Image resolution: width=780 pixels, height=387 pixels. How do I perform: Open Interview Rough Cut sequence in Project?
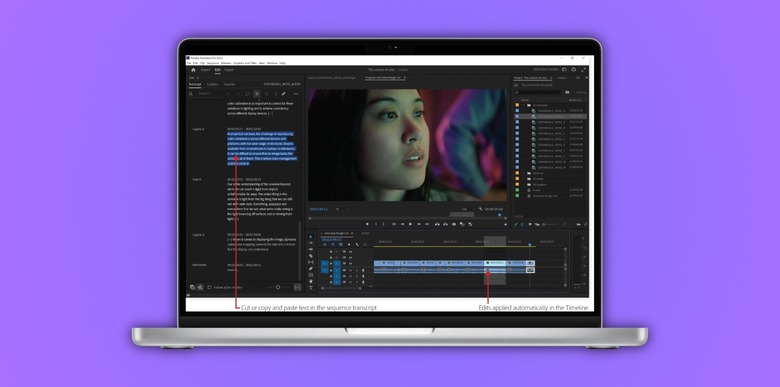545,196
